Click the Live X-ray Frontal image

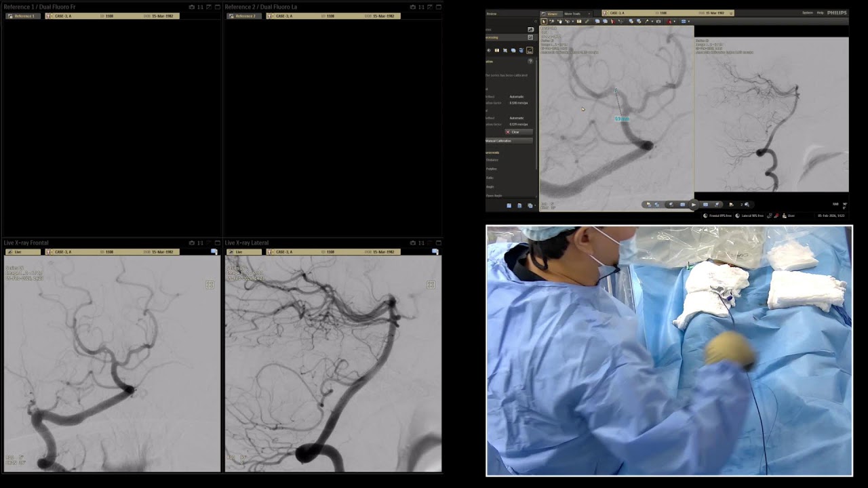tap(112, 364)
